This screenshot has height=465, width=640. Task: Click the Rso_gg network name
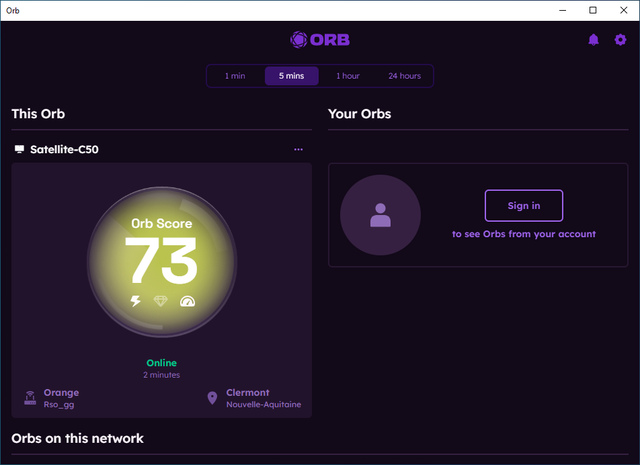point(59,405)
